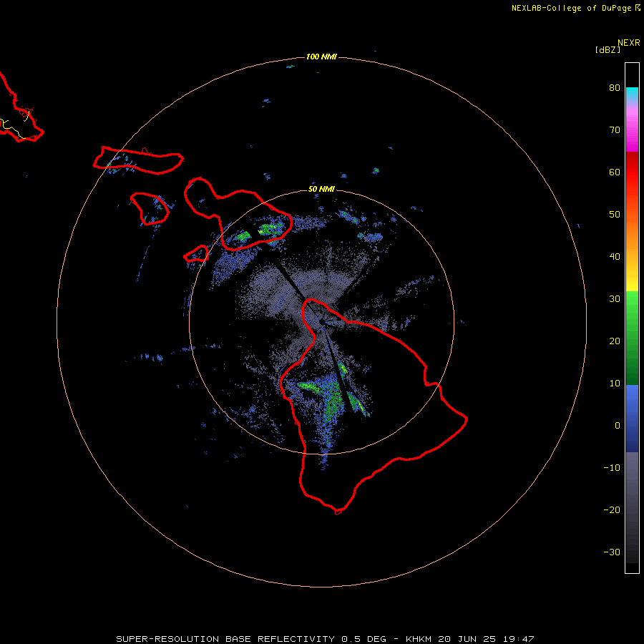Image resolution: width=644 pixels, height=644 pixels.
Task: Click the -30 value on dBZ scale
Action: coord(612,552)
